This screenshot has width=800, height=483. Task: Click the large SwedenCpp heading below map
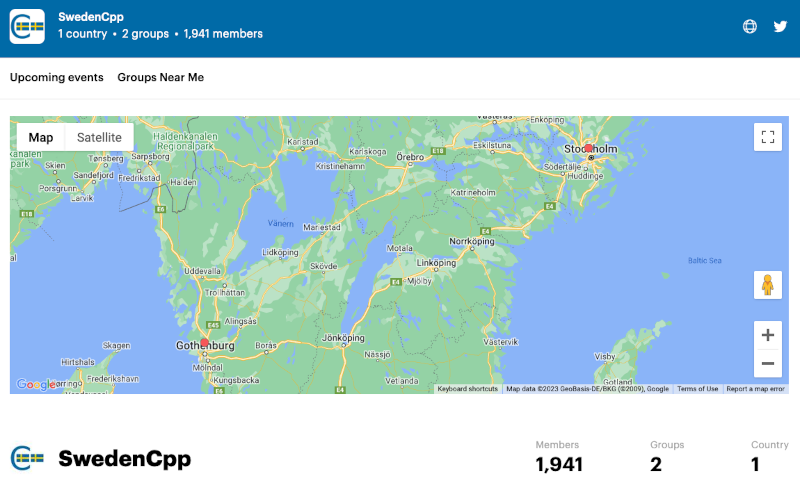click(124, 459)
